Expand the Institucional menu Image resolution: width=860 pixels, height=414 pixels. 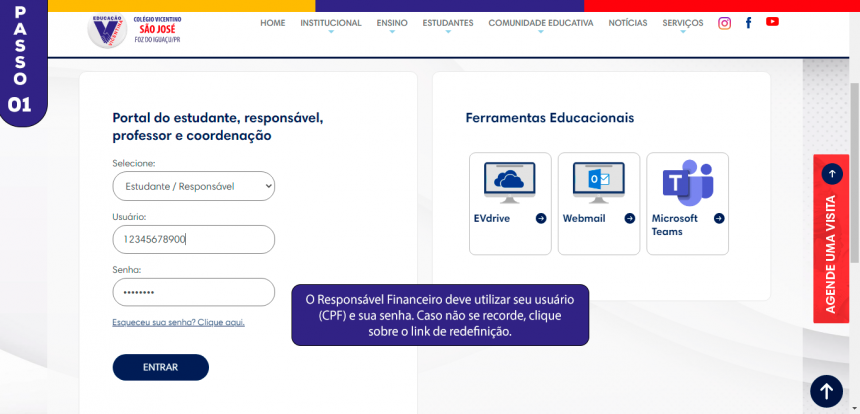[331, 23]
